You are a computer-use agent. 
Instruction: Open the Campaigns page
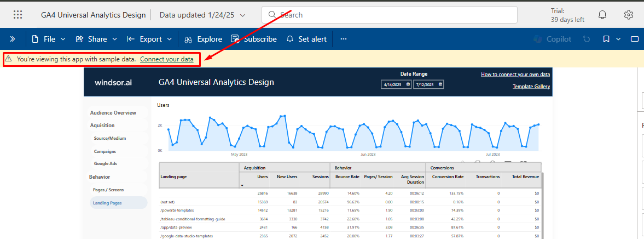coord(105,151)
